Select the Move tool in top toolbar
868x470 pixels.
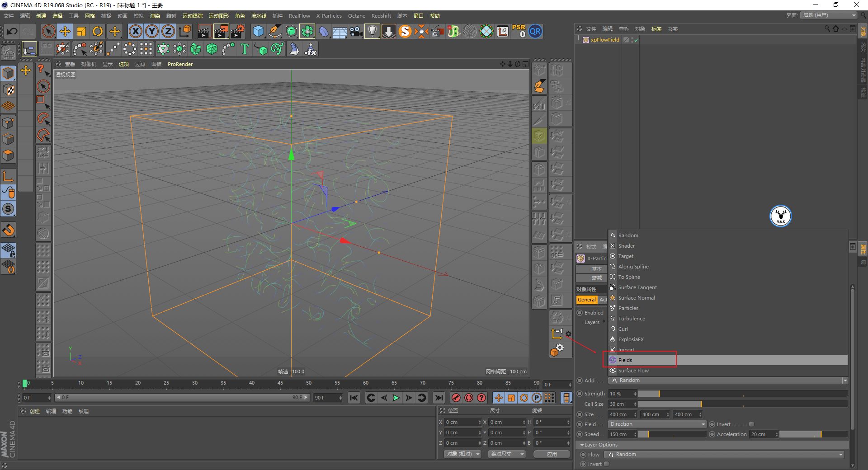click(65, 31)
